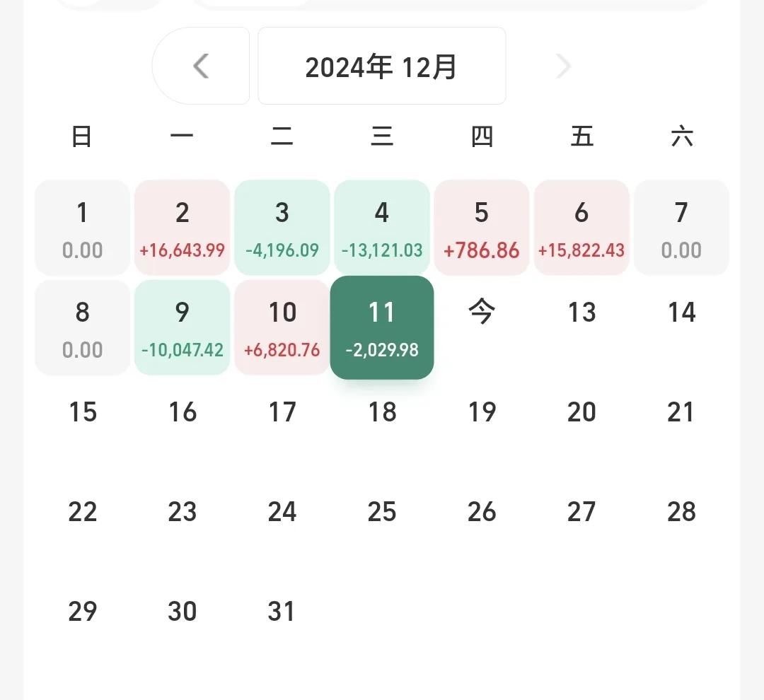Open the 2024年 12月 month picker
Image resolution: width=764 pixels, height=700 pixels.
381,66
